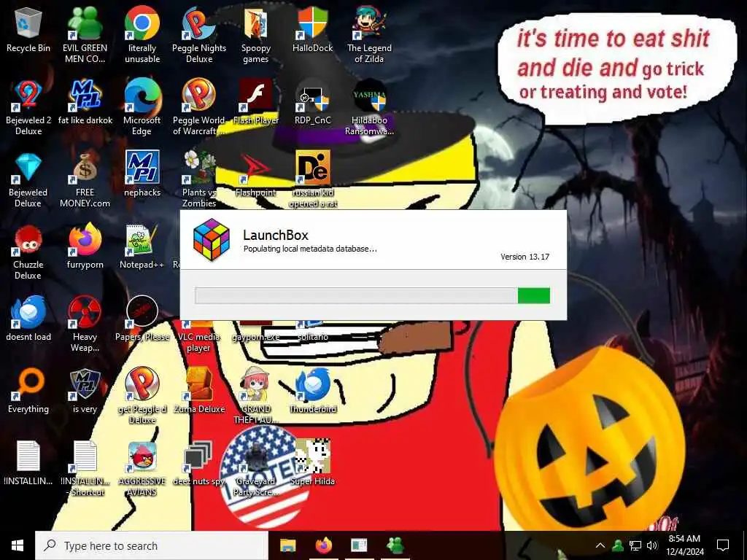Open the news-style app on the taskbar
This screenshot has width=747, height=560.
click(359, 545)
